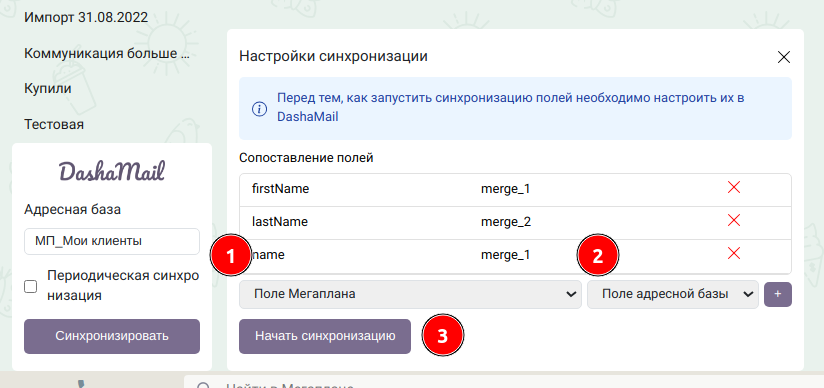
Task: Open the Поле Мегаплана dropdown
Action: tap(410, 294)
